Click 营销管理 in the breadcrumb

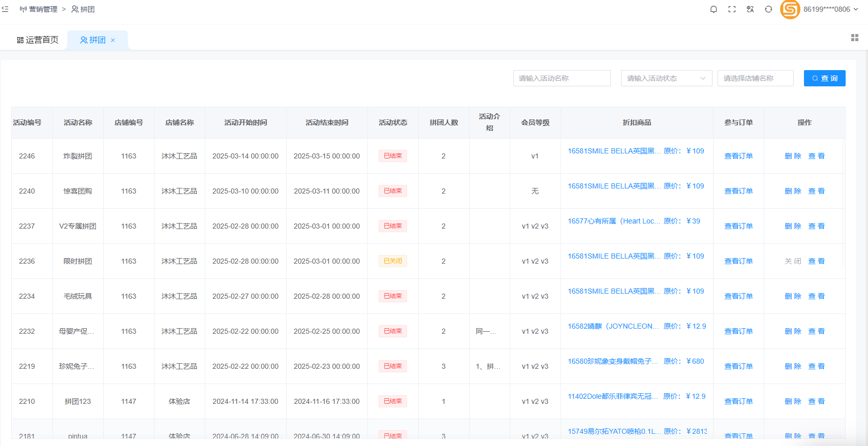[43, 9]
